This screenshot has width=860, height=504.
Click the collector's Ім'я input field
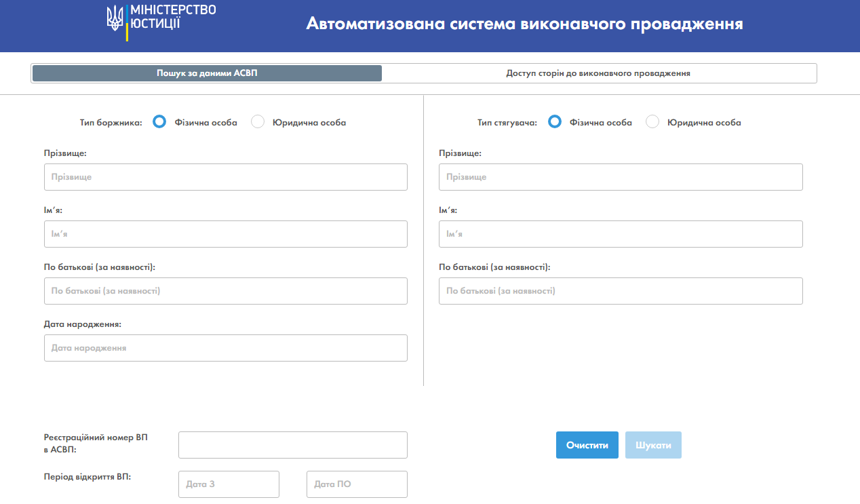tap(621, 234)
